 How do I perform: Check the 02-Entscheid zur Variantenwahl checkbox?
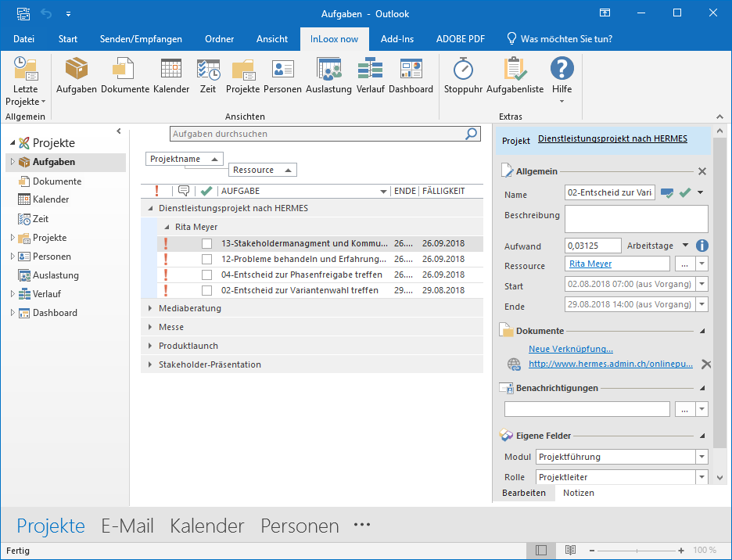206,290
